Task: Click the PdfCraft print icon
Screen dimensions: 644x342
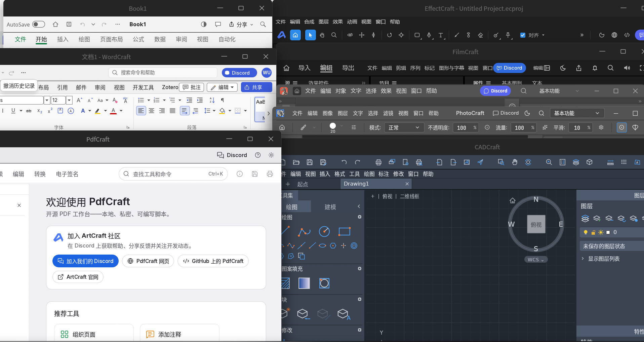Action: 270,174
